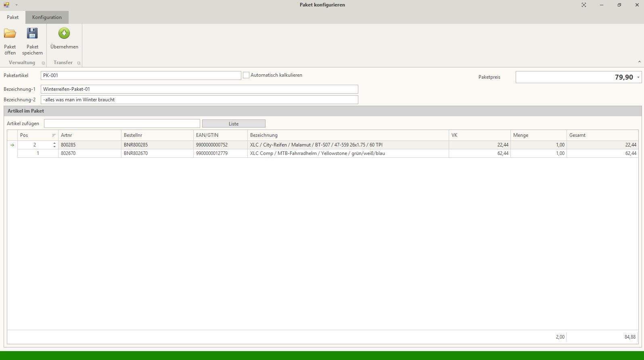Click the Transfer group dialog launcher
Viewport: 644px width, 360px height.
click(x=79, y=63)
